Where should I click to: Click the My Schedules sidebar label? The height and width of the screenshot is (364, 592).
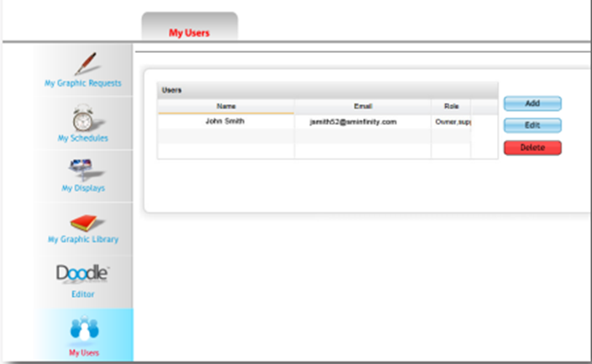(83, 138)
